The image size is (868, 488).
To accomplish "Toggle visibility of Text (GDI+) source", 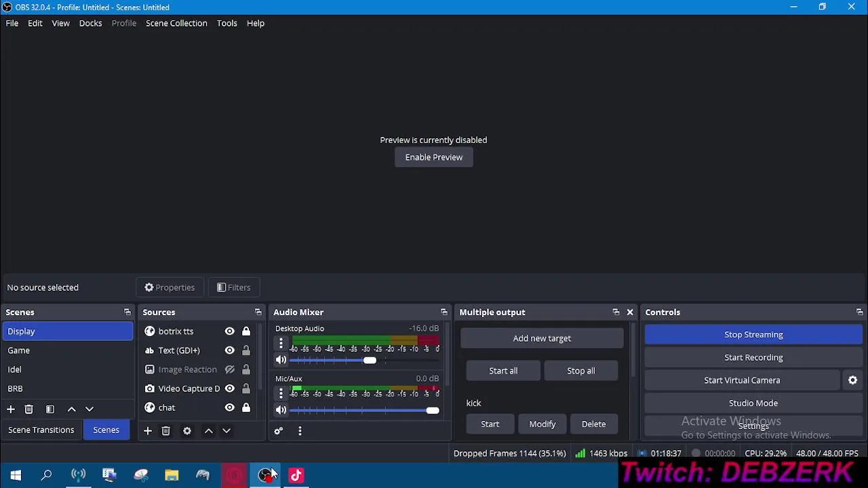I will (229, 350).
